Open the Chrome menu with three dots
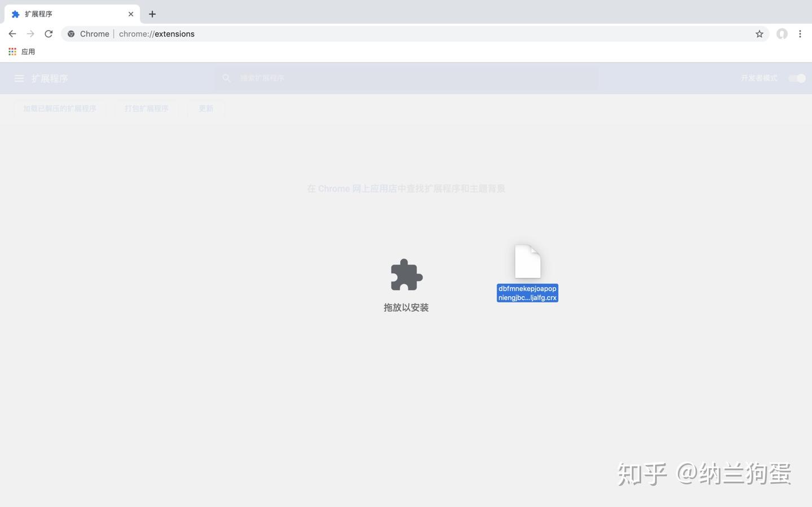This screenshot has width=812, height=507. (800, 33)
